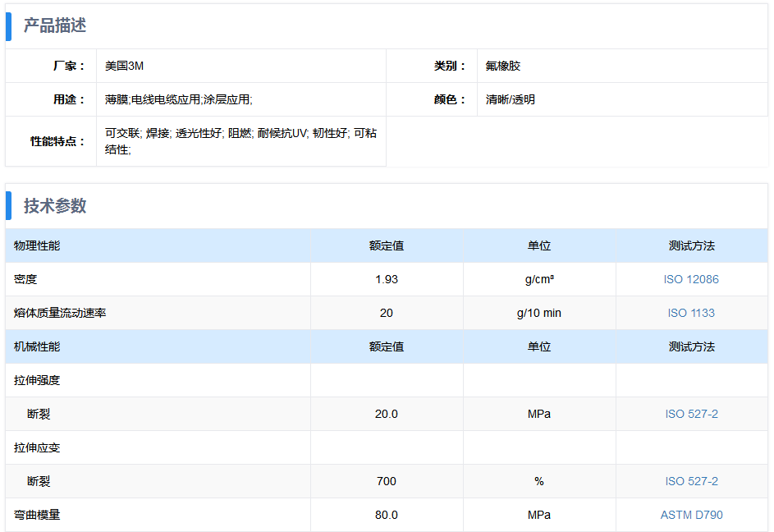This screenshot has width=774, height=532.
Task: Click 测试方法 header in 机械性能 row
Action: pyautogui.click(x=691, y=346)
